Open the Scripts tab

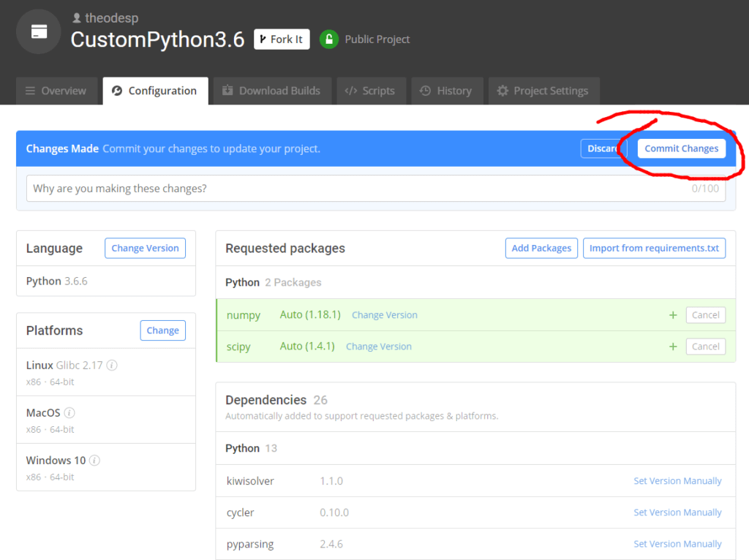coord(369,91)
